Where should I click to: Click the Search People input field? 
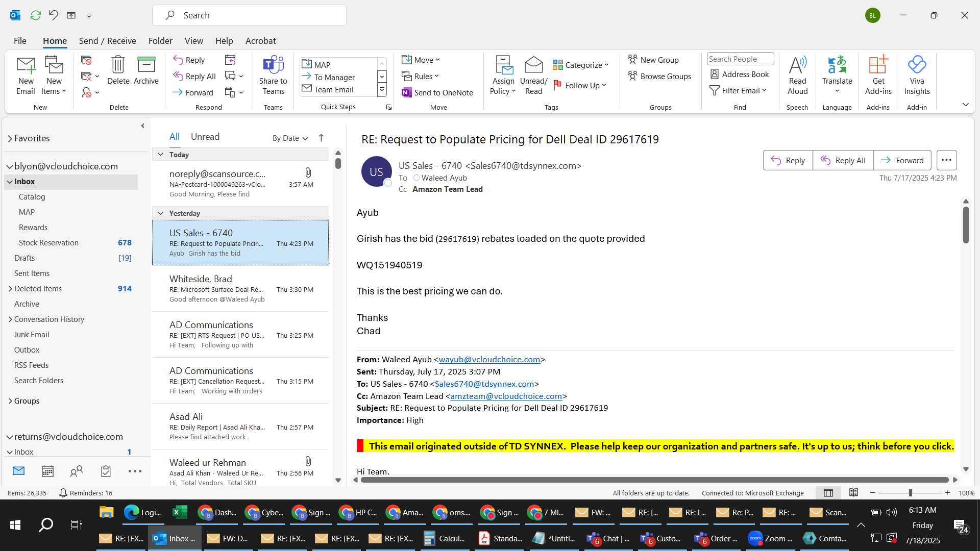(740, 59)
